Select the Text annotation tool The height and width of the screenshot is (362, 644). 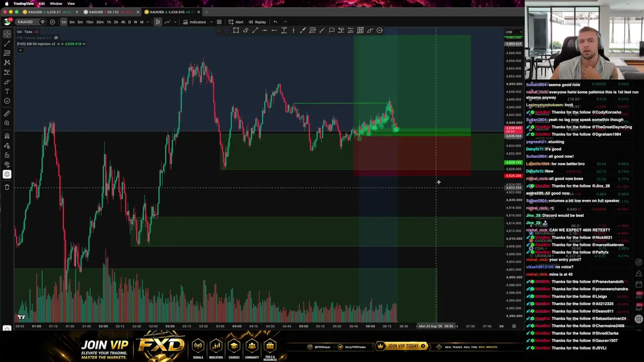(7, 91)
